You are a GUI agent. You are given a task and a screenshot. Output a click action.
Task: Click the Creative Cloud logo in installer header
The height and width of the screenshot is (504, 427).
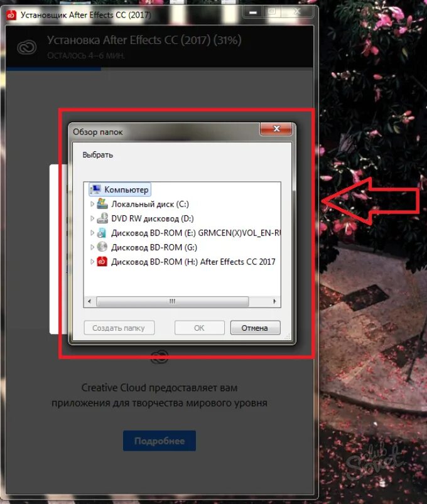[x=26, y=48]
